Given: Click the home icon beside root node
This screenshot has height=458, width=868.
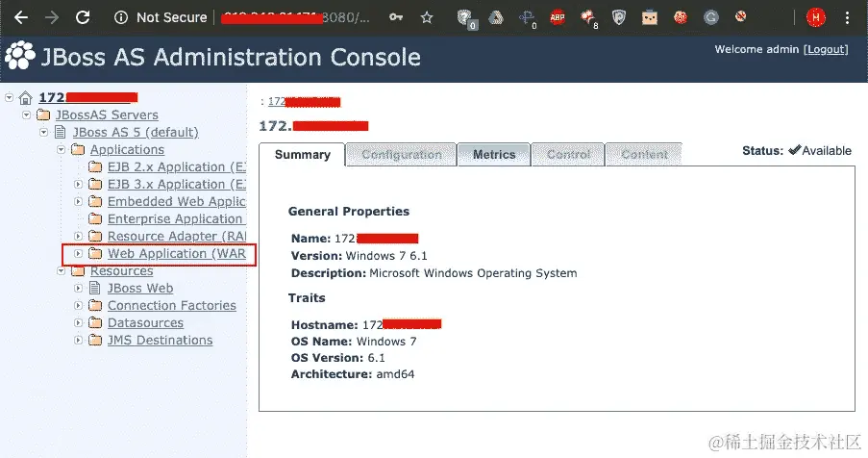Looking at the screenshot, I should [25, 98].
